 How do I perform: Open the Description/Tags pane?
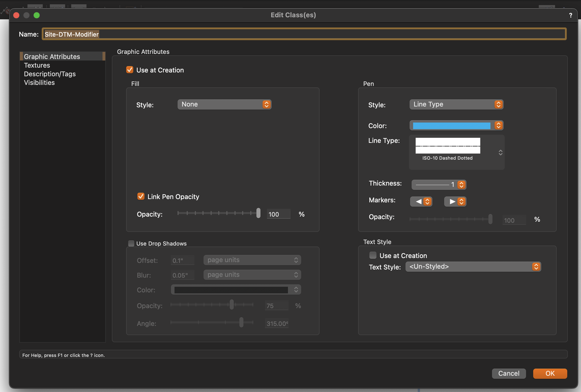pyautogui.click(x=50, y=74)
